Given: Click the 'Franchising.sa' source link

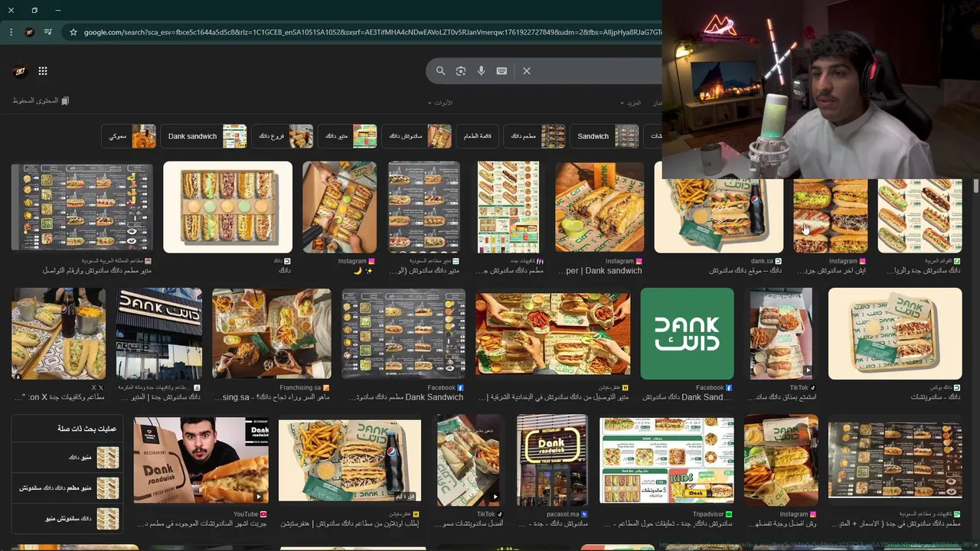Looking at the screenshot, I should tap(305, 388).
